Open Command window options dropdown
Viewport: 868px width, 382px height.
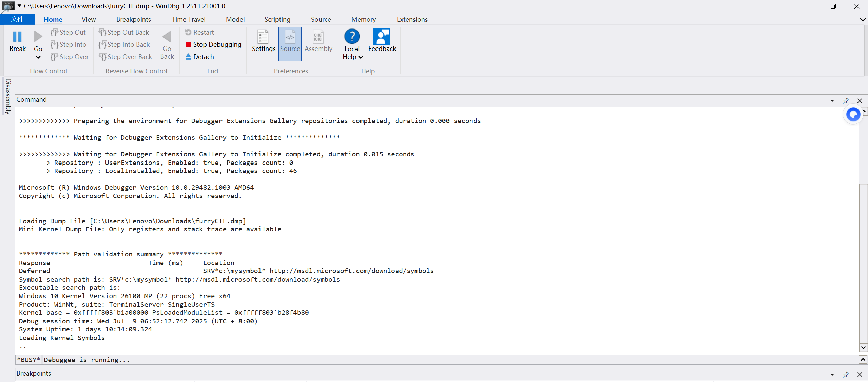[832, 101]
